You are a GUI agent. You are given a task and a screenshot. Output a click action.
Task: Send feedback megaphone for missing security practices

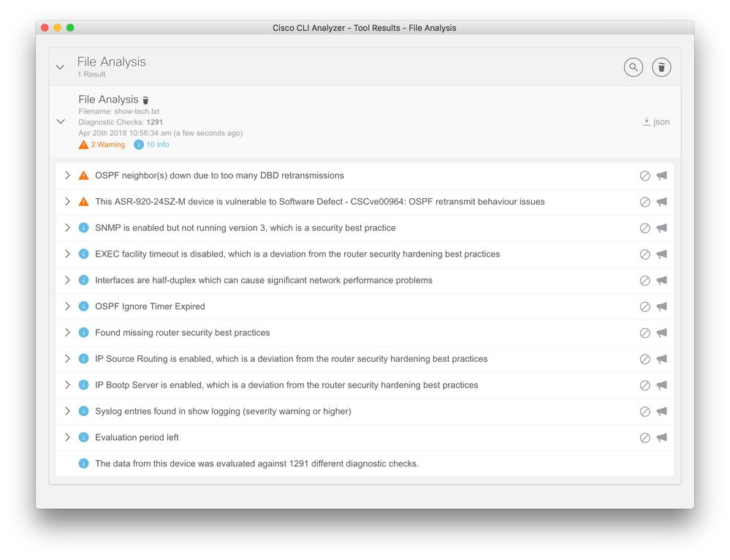click(661, 333)
